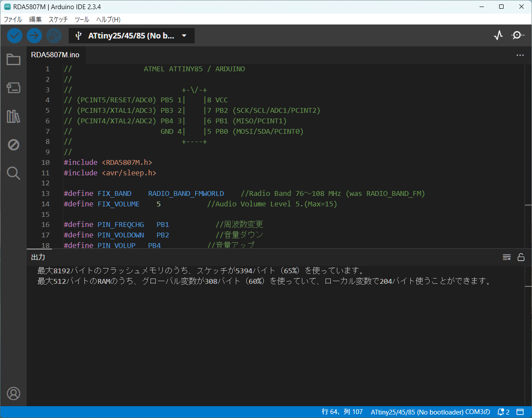Clear the output panel
The width and height of the screenshot is (532, 418).
[507, 257]
